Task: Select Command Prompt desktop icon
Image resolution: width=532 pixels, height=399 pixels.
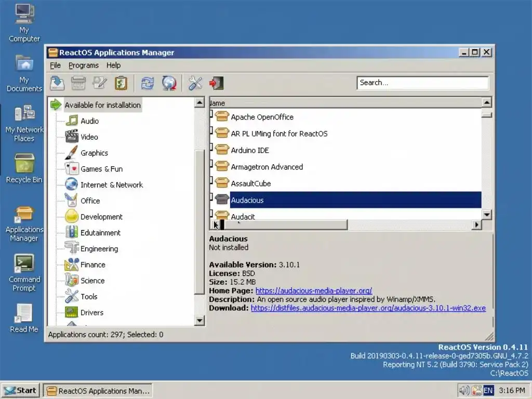Action: click(24, 263)
